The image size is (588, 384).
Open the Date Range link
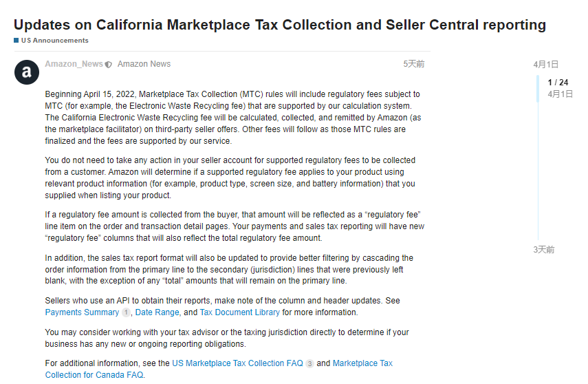pos(157,312)
